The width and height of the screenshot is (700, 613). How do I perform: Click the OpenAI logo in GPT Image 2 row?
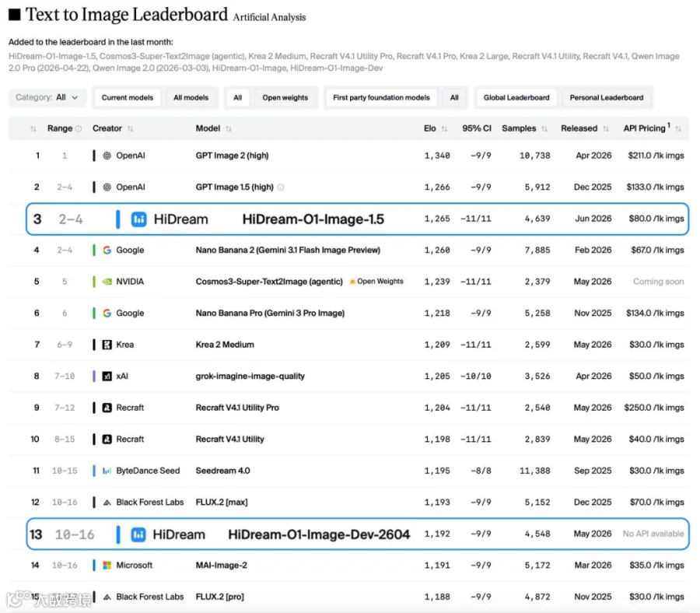(107, 156)
